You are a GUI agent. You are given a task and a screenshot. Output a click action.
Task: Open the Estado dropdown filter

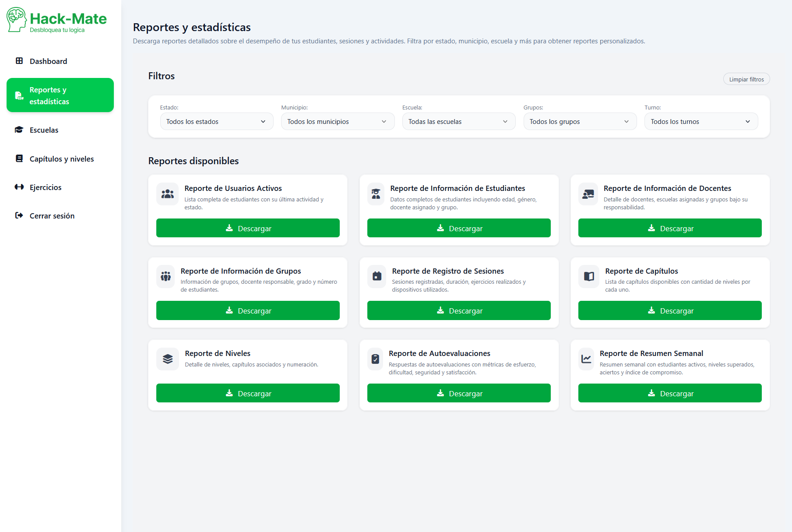click(x=217, y=122)
